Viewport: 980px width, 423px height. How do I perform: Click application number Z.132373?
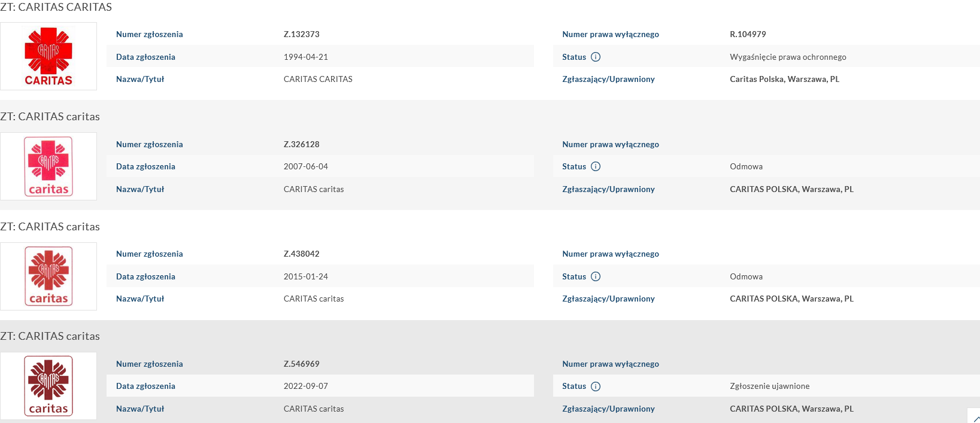click(x=301, y=34)
